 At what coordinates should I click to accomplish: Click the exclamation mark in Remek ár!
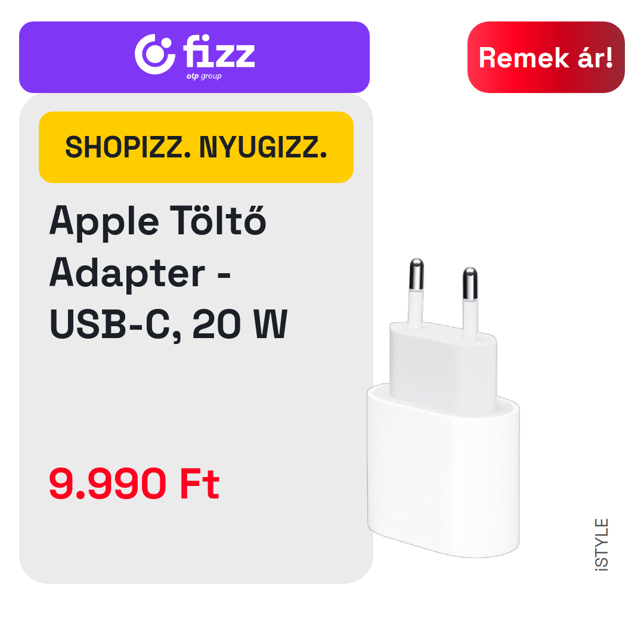pyautogui.click(x=609, y=57)
